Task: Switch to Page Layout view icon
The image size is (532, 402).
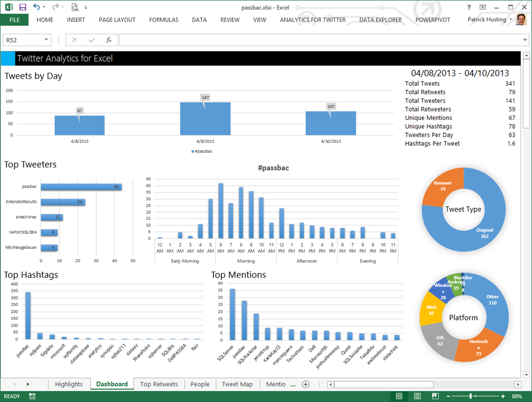Action: (x=417, y=396)
